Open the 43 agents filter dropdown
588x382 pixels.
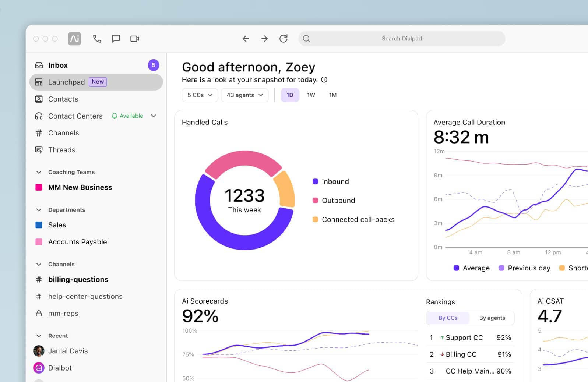click(x=244, y=95)
